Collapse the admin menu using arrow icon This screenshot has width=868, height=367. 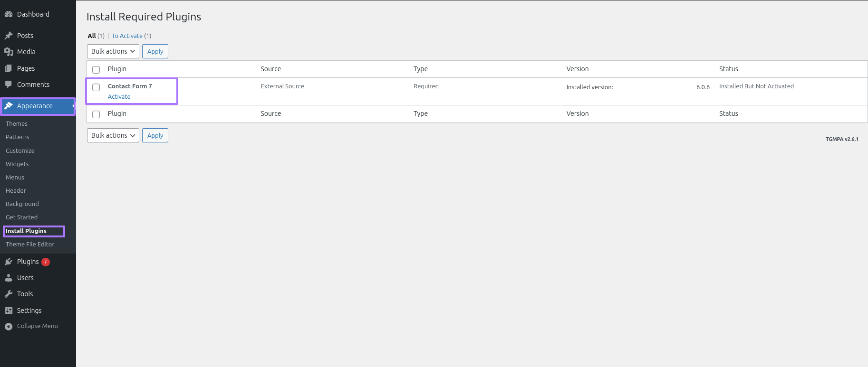tap(9, 326)
